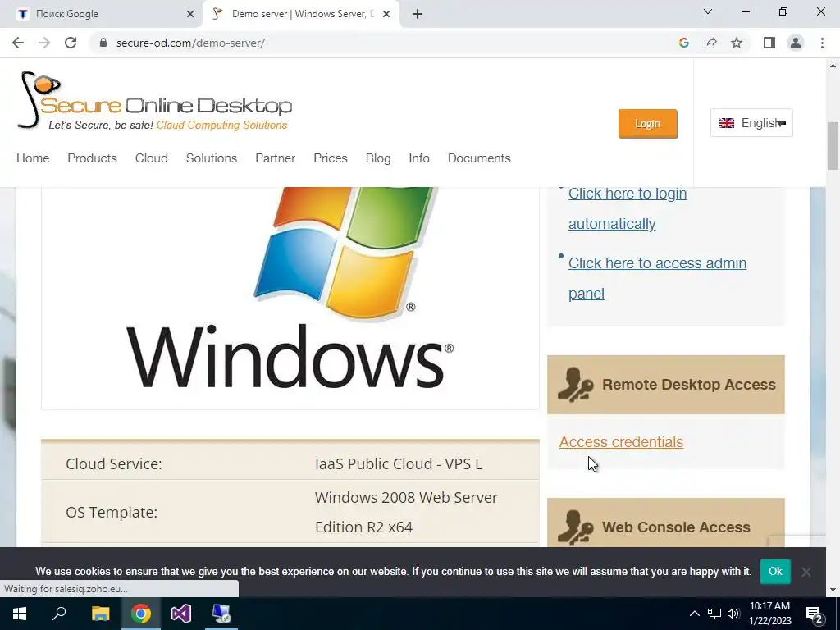Click the scrollbar down arrow
The height and width of the screenshot is (630, 840).
(x=833, y=591)
